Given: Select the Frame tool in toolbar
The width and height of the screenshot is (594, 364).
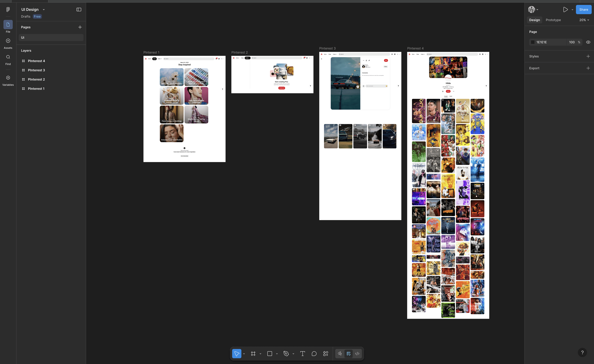Looking at the screenshot, I should (x=253, y=354).
